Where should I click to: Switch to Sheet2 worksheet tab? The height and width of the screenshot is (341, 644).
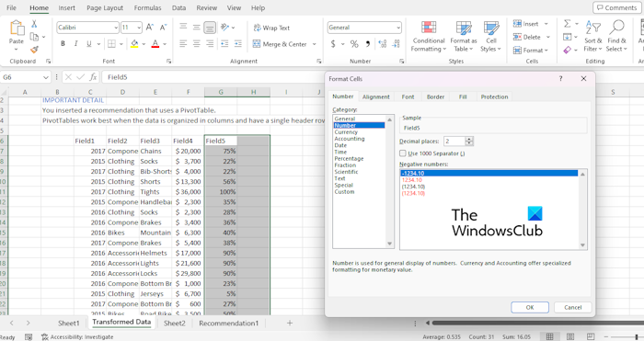pos(175,324)
